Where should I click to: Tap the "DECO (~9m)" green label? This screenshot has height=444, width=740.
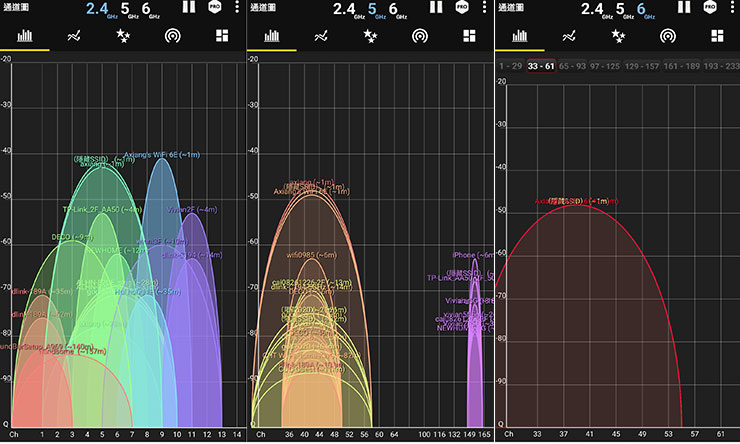point(72,237)
